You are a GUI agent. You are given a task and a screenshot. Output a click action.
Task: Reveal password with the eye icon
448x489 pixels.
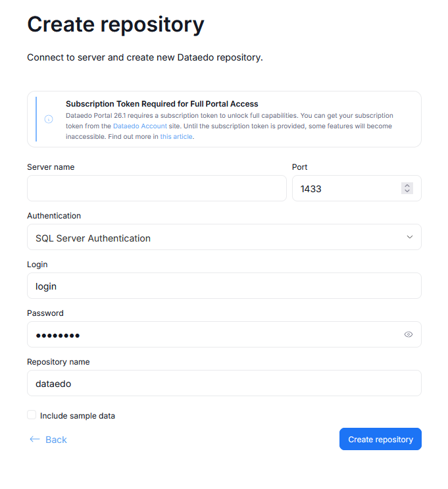[x=409, y=334]
